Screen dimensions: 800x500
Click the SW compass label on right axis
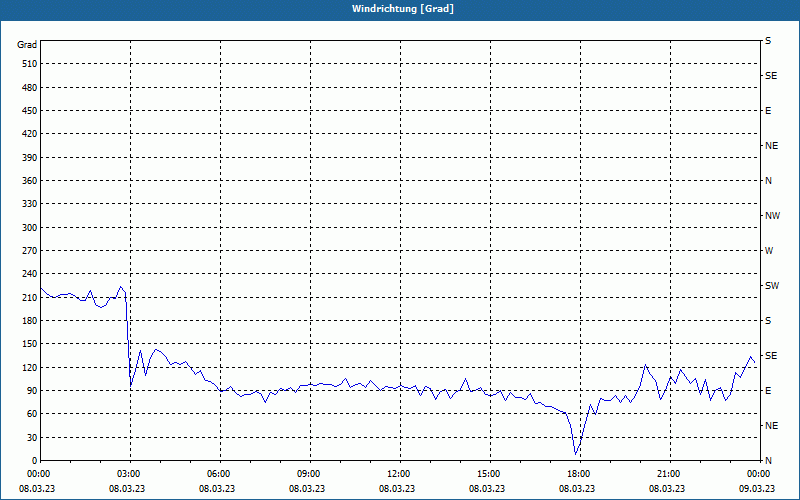pyautogui.click(x=772, y=286)
